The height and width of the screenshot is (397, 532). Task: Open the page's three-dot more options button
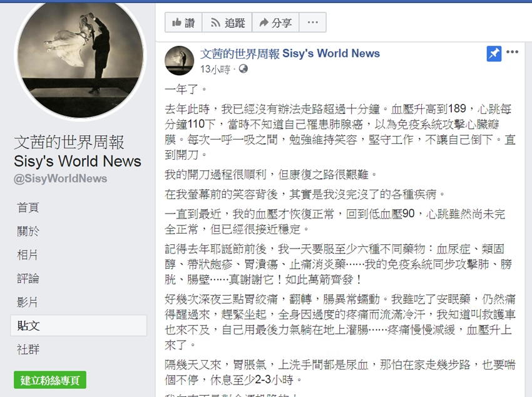(x=312, y=23)
